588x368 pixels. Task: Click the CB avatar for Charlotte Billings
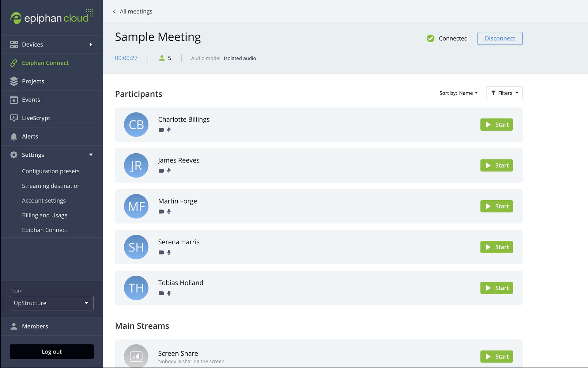point(136,125)
